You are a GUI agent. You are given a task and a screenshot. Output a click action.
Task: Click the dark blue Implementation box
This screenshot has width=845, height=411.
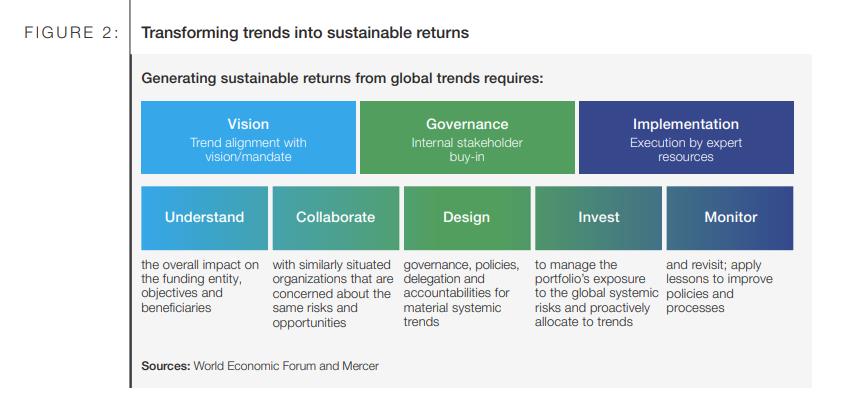point(686,137)
